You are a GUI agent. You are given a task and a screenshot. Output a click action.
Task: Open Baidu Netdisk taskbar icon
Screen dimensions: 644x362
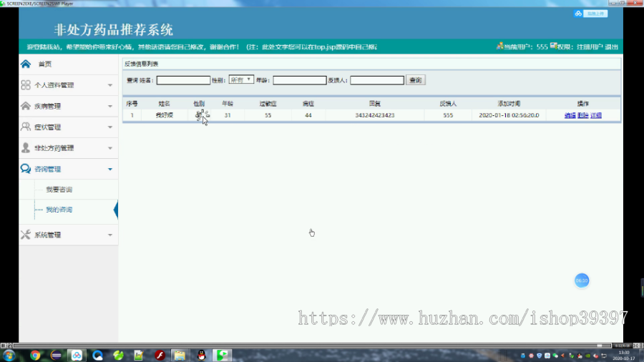click(x=77, y=356)
